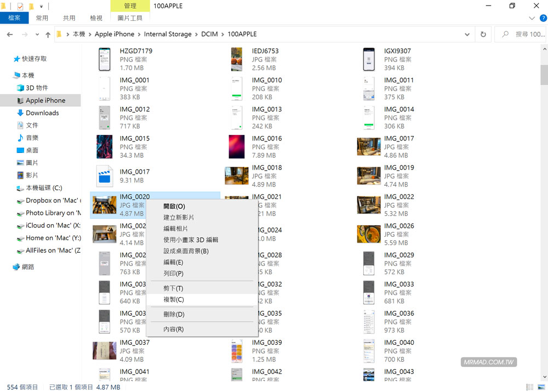Image resolution: width=548 pixels, height=392 pixels.
Task: Select the IMG_0026 food photo thumbnail
Action: [x=369, y=234]
